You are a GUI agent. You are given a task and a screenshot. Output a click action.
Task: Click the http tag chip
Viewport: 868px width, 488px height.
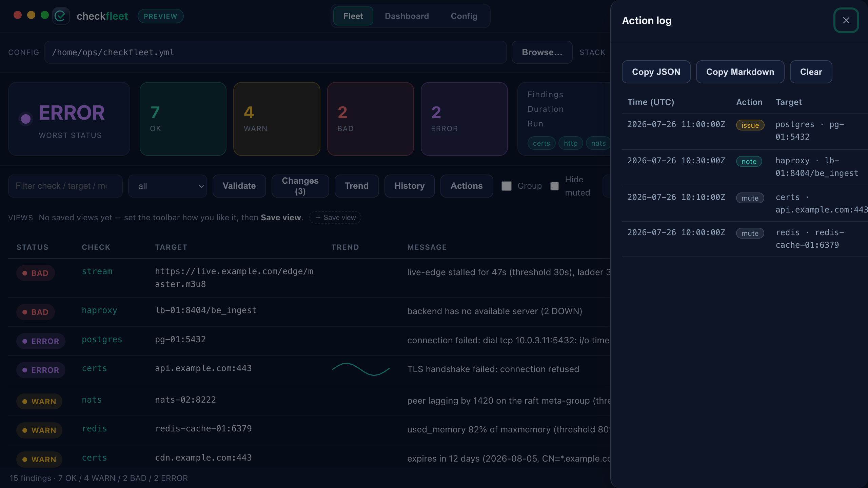(570, 143)
